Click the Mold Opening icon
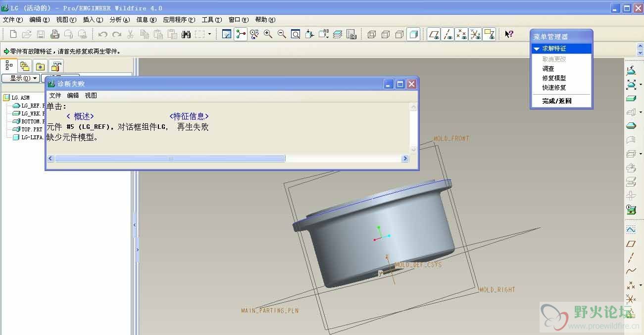644x335 pixels. [631, 181]
